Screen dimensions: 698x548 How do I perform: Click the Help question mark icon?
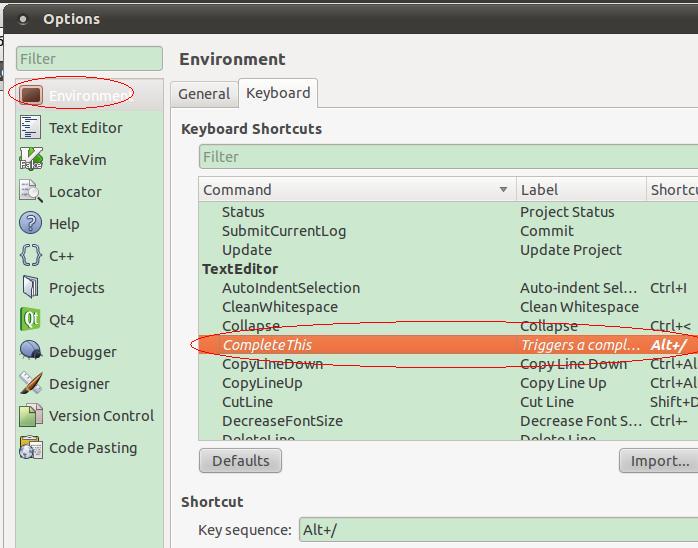pyautogui.click(x=31, y=223)
